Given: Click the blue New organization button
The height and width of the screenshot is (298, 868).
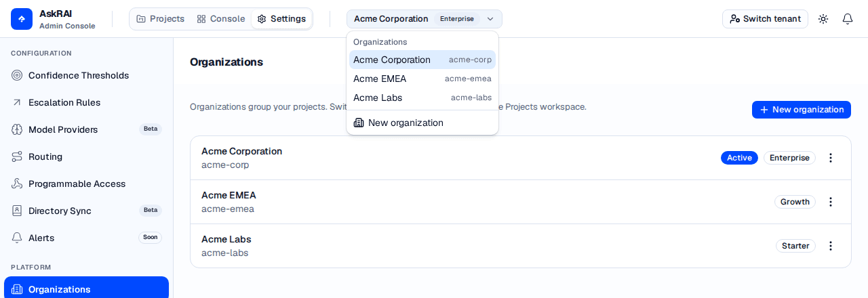Looking at the screenshot, I should (x=802, y=110).
